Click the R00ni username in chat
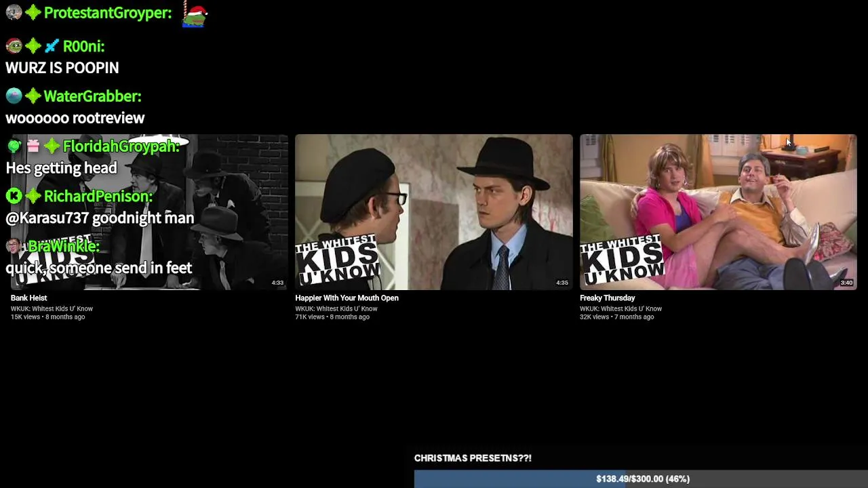This screenshot has height=488, width=868. (83, 46)
